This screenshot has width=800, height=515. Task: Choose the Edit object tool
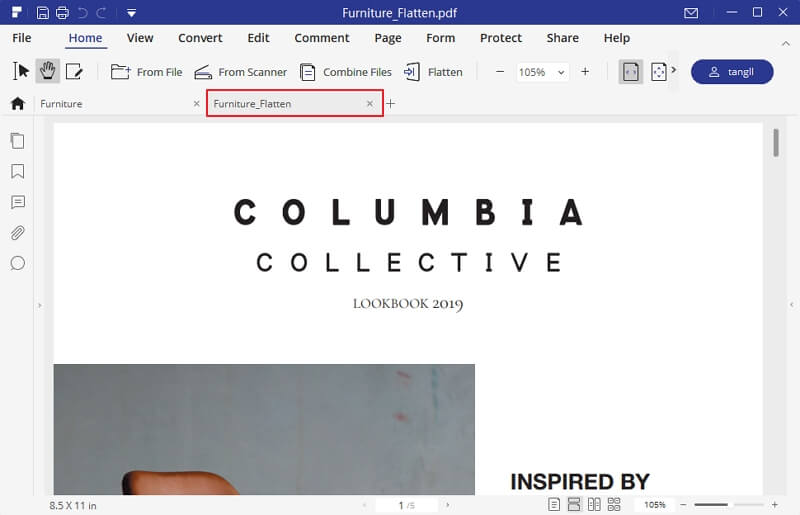click(74, 71)
